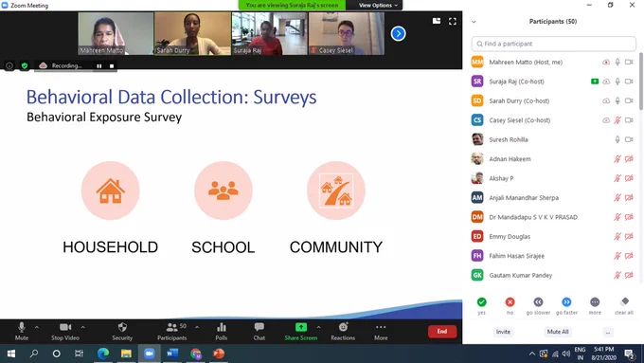
Task: Select Casey Siesel's video thumbnail
Action: 347,34
